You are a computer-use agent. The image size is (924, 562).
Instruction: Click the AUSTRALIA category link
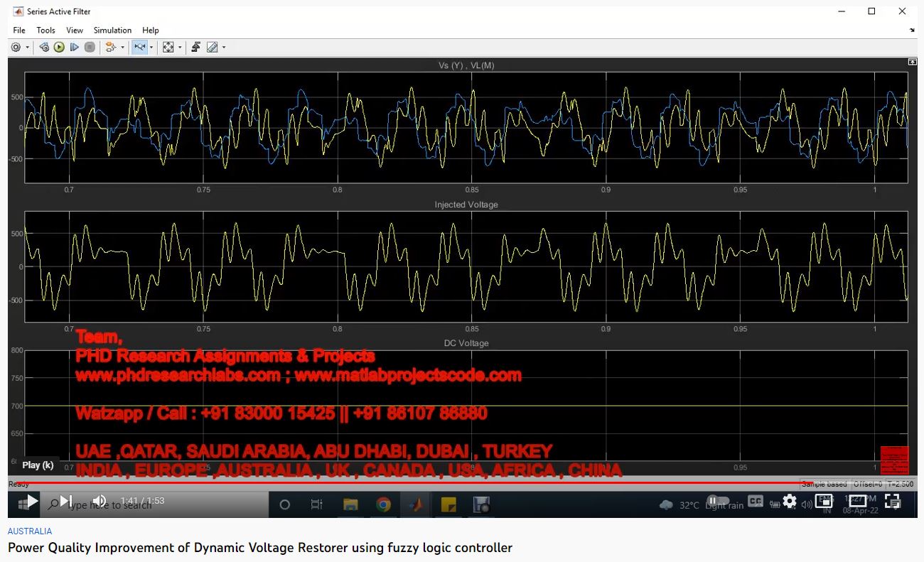[30, 531]
